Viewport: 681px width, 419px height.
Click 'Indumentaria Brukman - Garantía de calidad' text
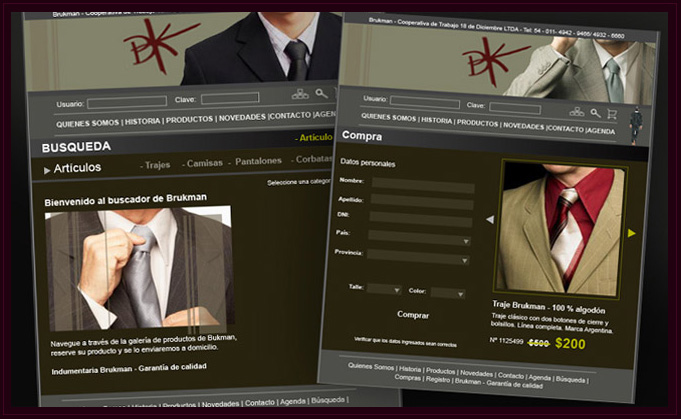pyautogui.click(x=129, y=369)
